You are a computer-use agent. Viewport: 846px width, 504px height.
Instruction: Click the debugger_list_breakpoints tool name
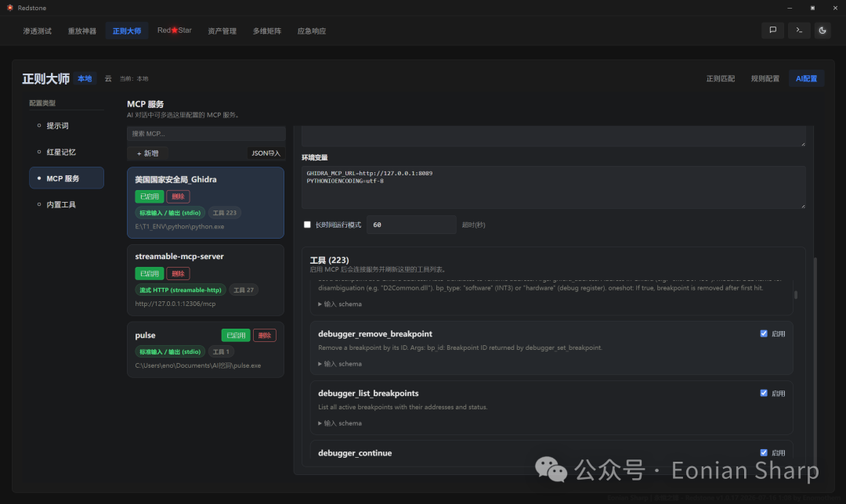tap(368, 393)
